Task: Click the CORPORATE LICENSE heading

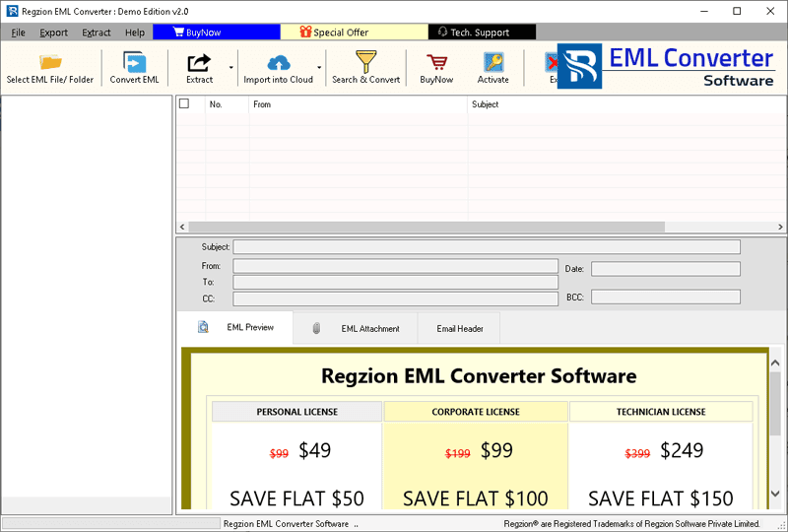Action: [476, 412]
